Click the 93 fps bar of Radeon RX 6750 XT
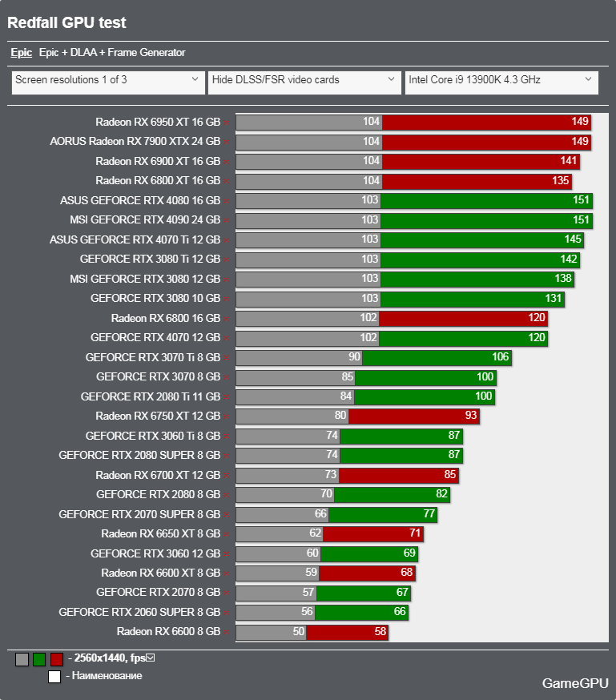616x700 pixels. point(414,416)
